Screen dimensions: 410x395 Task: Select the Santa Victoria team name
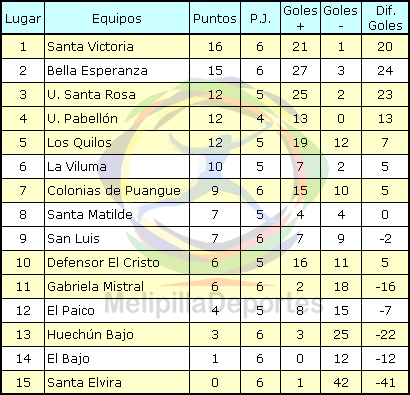pyautogui.click(x=90, y=47)
